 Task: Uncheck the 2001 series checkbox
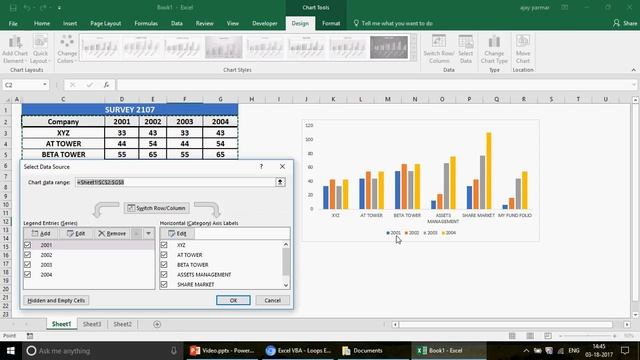point(27,245)
